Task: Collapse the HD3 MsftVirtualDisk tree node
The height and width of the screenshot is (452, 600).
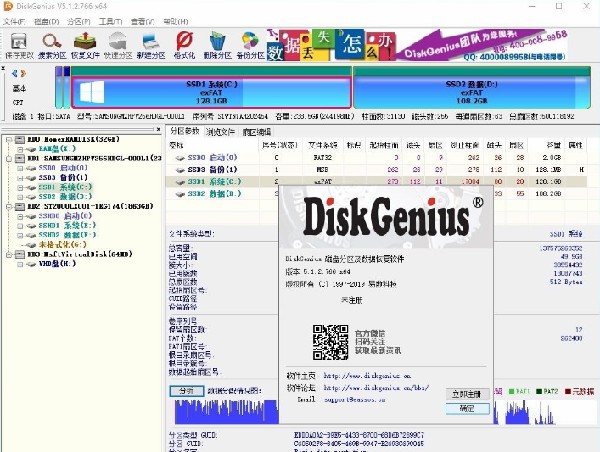Action: 9,255
